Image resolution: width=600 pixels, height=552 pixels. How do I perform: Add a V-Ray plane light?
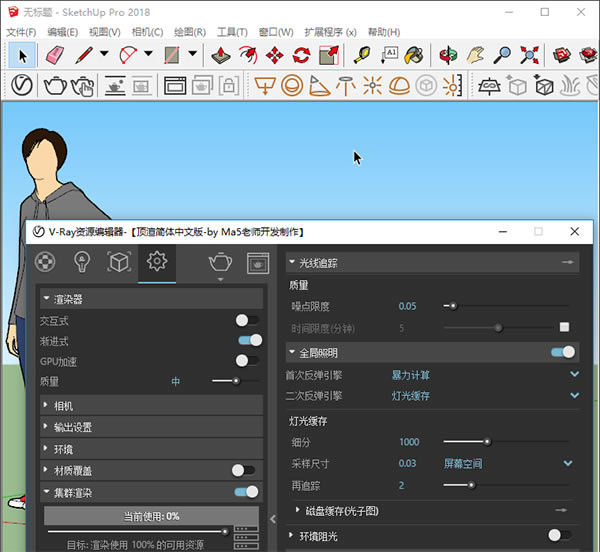coord(265,85)
